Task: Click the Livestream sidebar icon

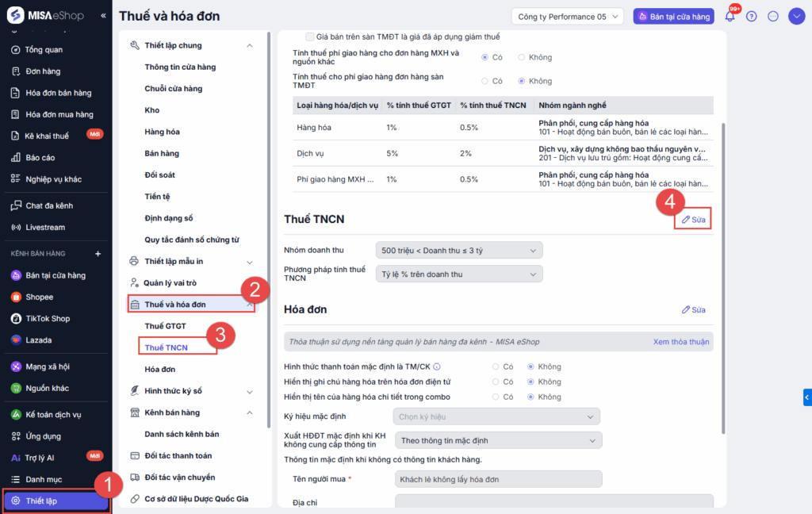Action: 16,228
